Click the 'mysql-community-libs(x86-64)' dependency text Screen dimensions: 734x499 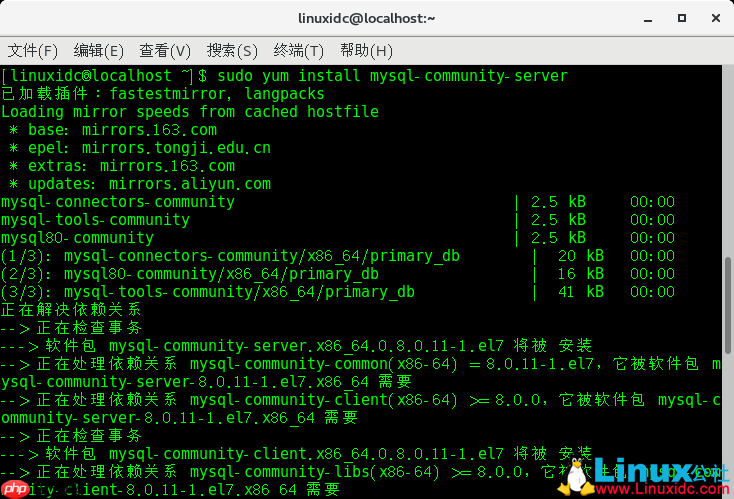point(315,472)
